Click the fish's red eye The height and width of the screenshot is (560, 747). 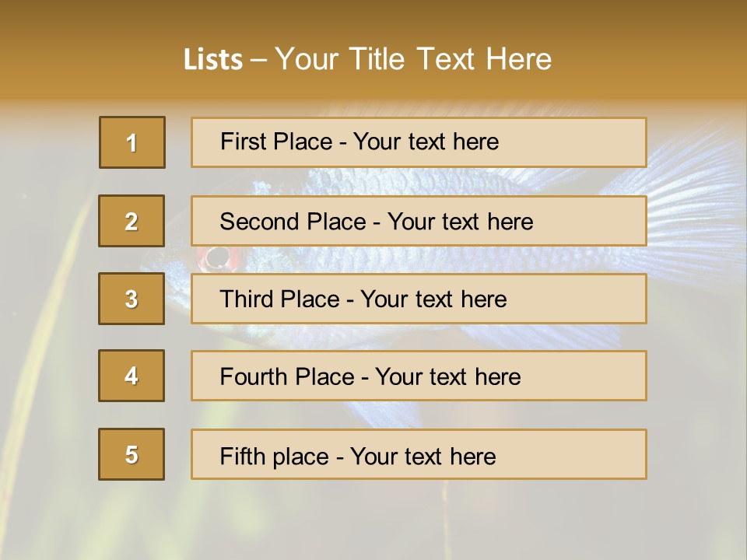click(x=219, y=258)
